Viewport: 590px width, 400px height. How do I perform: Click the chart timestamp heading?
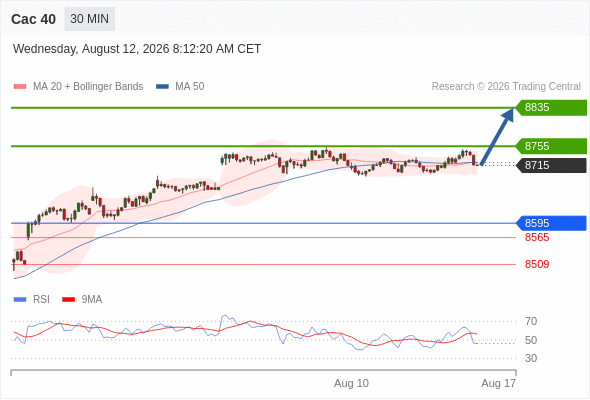point(137,49)
